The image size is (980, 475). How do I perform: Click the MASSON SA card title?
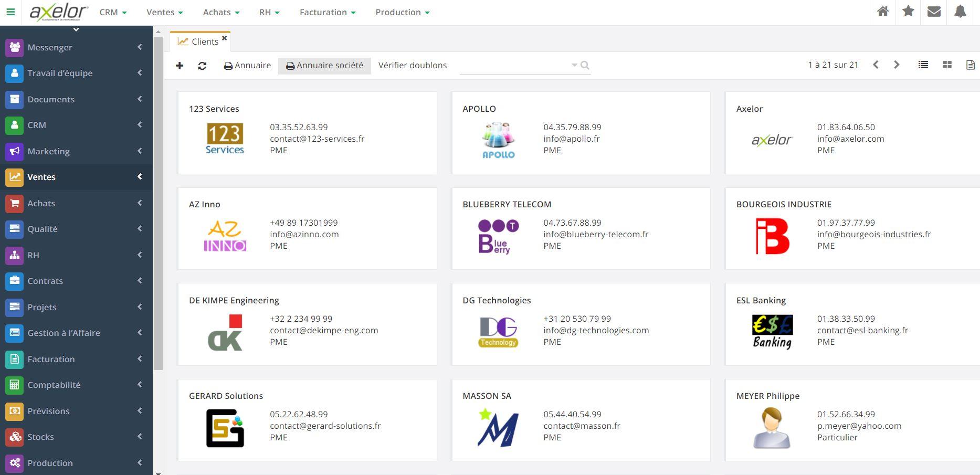(487, 396)
